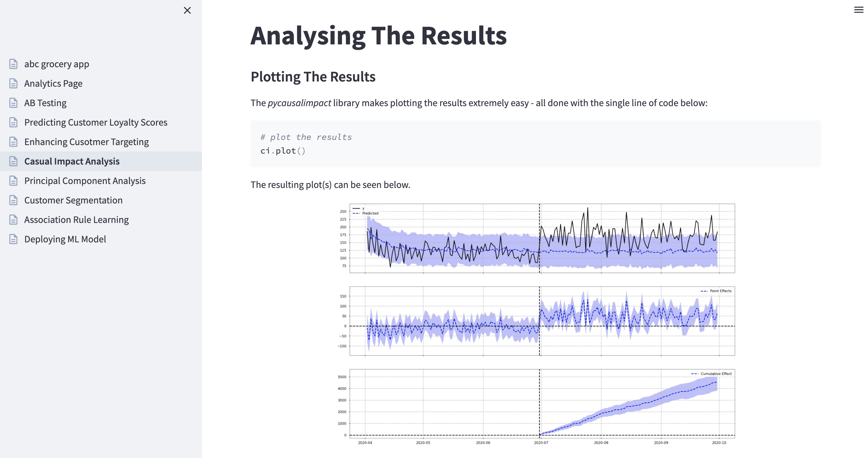The width and height of the screenshot is (868, 458).
Task: Open the abc grocery app page
Action: [57, 64]
